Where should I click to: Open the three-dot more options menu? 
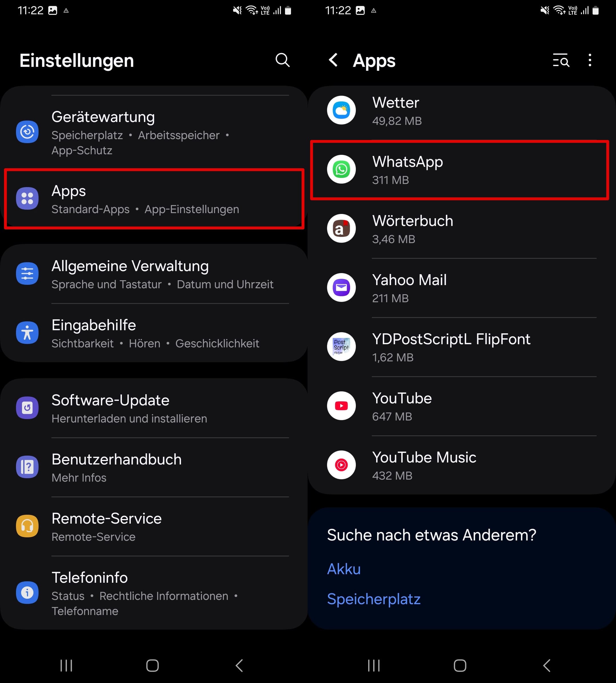pyautogui.click(x=590, y=60)
